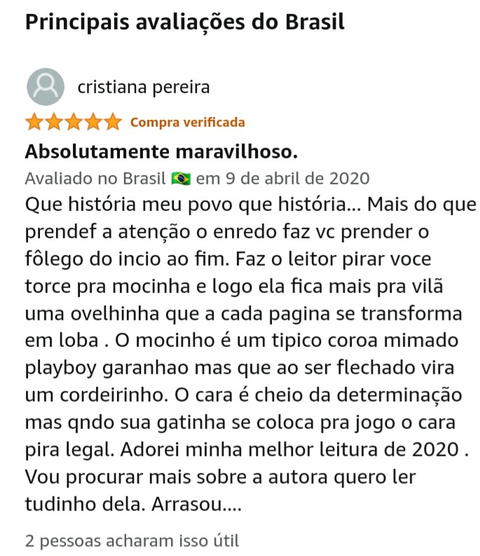Click the Avaliado no Brasil text

click(x=95, y=178)
